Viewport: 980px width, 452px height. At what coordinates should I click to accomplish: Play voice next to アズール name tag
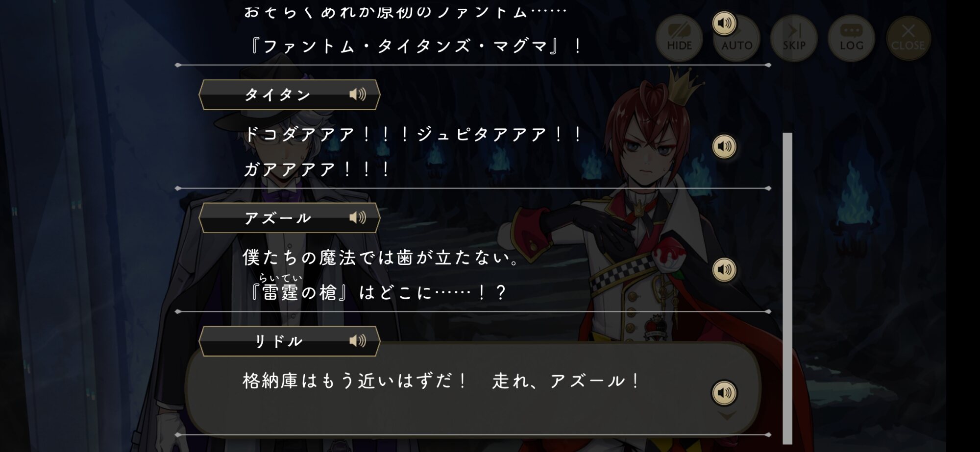tap(358, 217)
